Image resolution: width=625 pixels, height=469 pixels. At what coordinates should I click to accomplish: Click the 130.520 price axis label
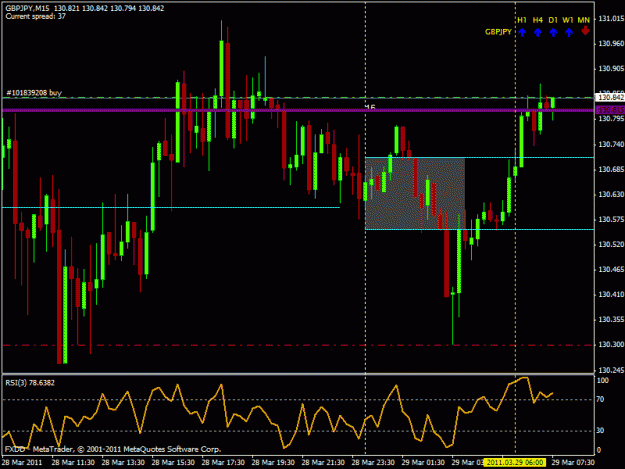click(x=611, y=245)
